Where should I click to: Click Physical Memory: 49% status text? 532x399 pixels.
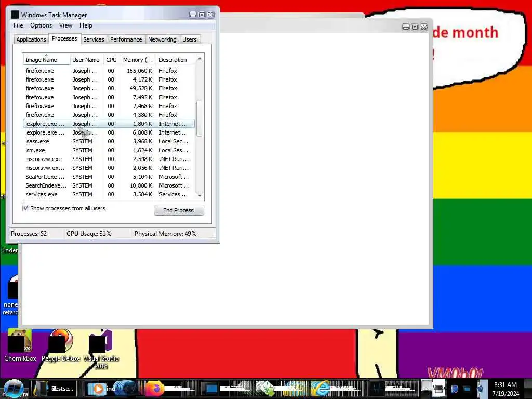[165, 234]
